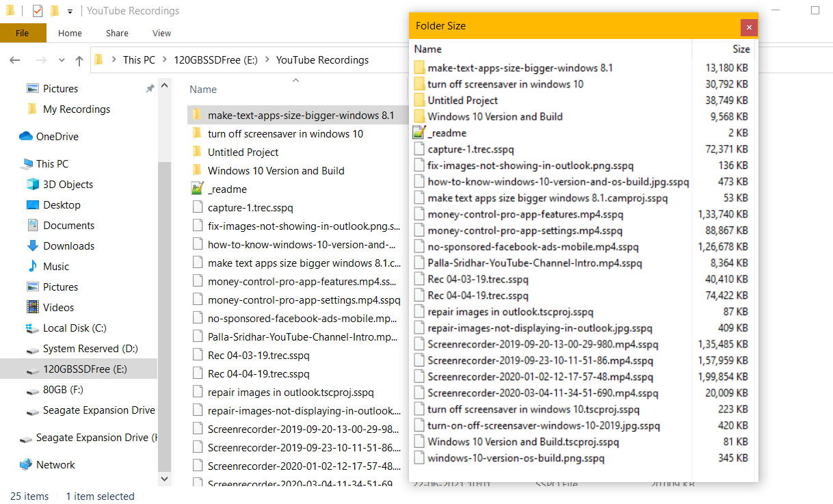Open Music in navigation pane
The width and height of the screenshot is (833, 504).
(55, 267)
